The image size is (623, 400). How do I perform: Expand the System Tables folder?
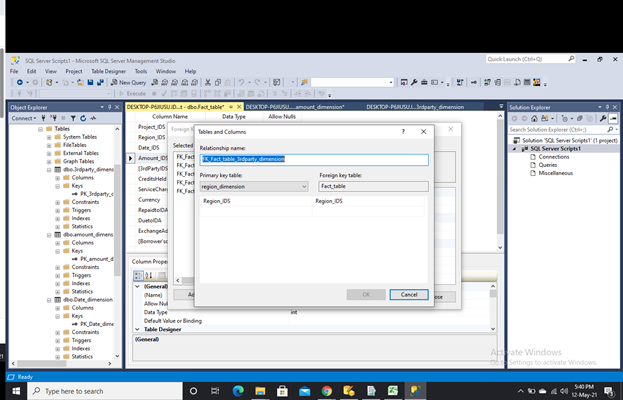[49, 137]
